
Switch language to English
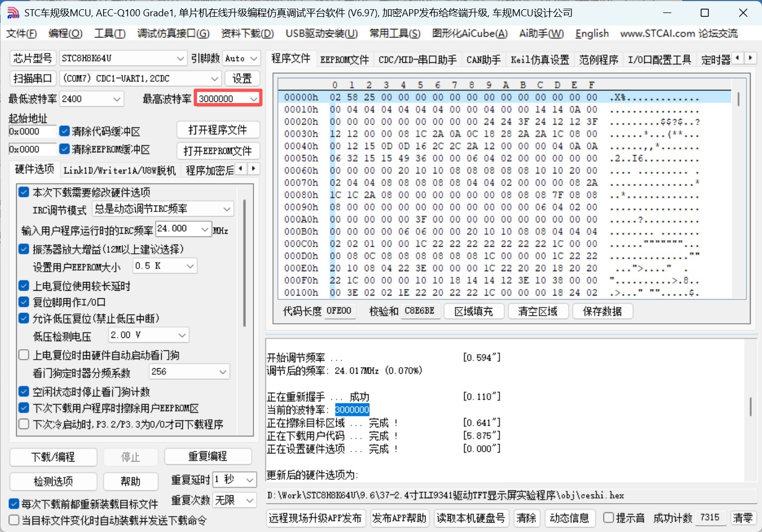pos(592,34)
